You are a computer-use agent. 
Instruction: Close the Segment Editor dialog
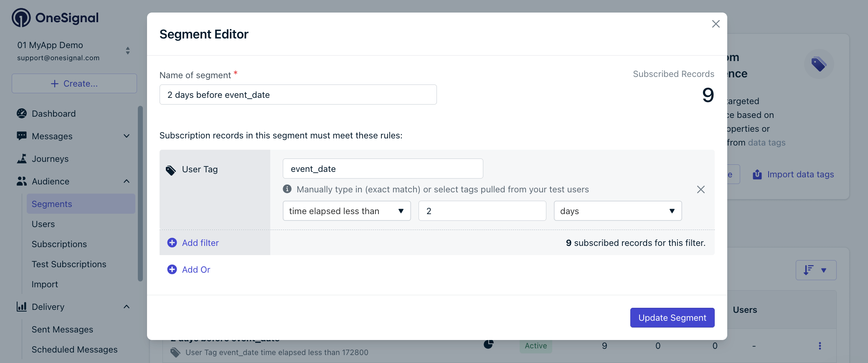(716, 24)
